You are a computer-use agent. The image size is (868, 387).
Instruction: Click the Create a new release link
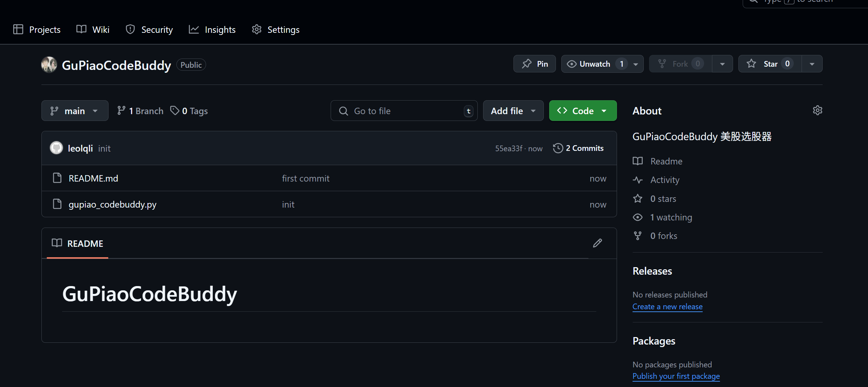(667, 306)
